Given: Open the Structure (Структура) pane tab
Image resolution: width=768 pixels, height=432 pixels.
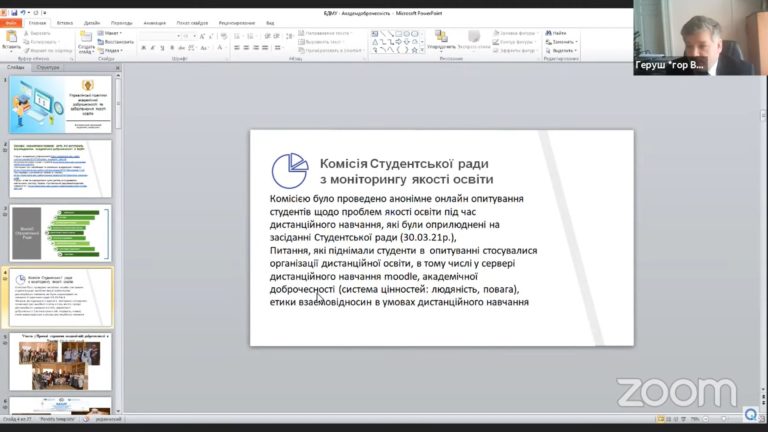Looking at the screenshot, I should [x=48, y=68].
